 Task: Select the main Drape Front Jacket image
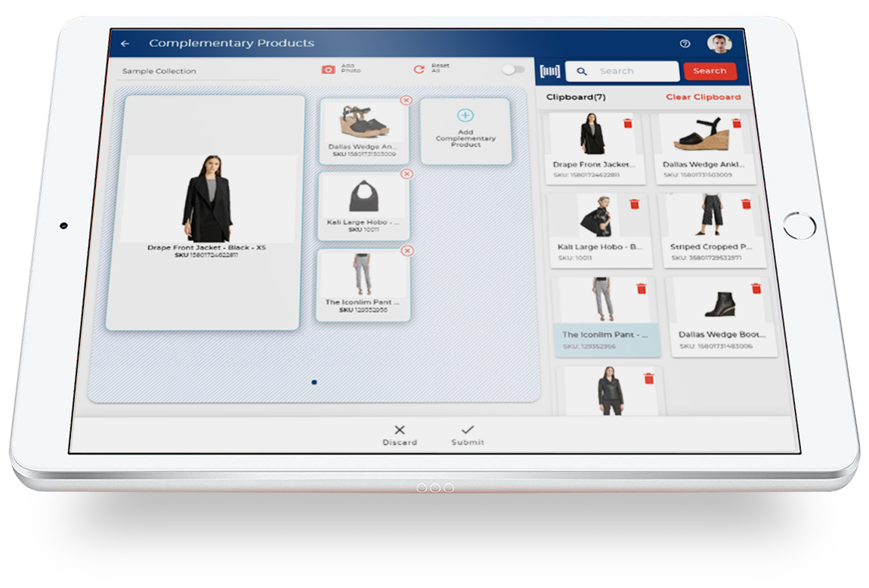coord(208,199)
